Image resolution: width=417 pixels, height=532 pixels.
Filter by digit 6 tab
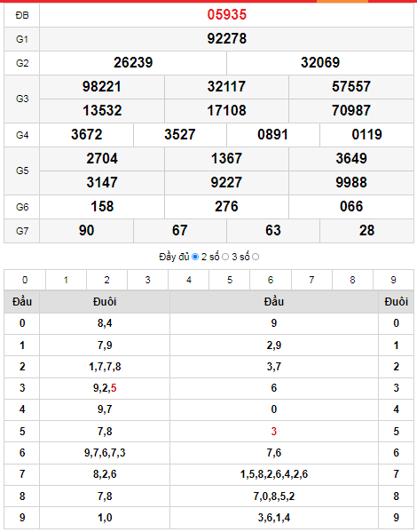click(271, 280)
